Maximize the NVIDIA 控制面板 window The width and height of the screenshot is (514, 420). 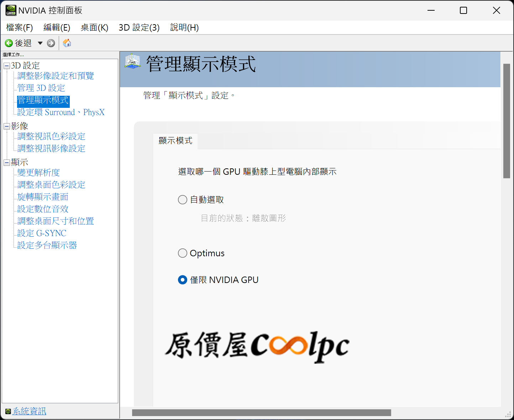[463, 10]
